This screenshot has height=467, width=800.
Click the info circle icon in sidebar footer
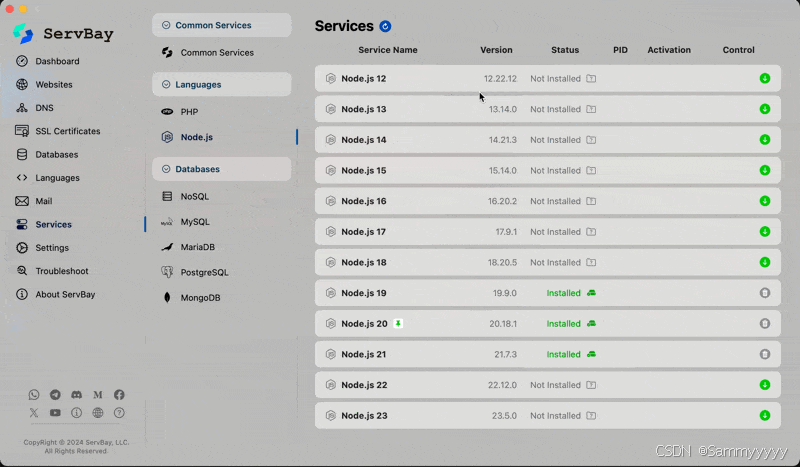click(77, 412)
